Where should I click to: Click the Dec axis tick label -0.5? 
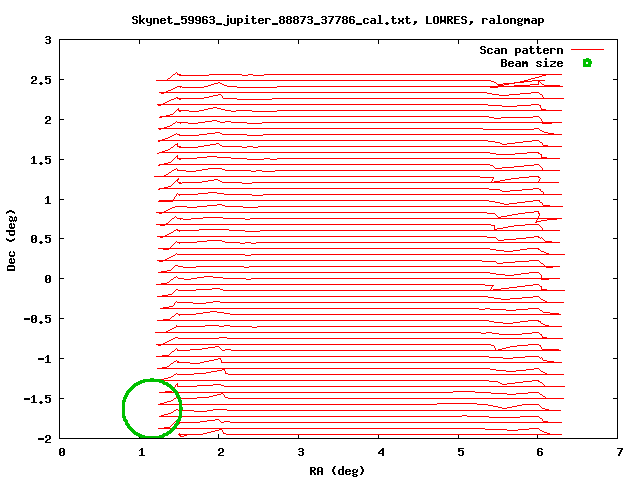click(x=38, y=319)
